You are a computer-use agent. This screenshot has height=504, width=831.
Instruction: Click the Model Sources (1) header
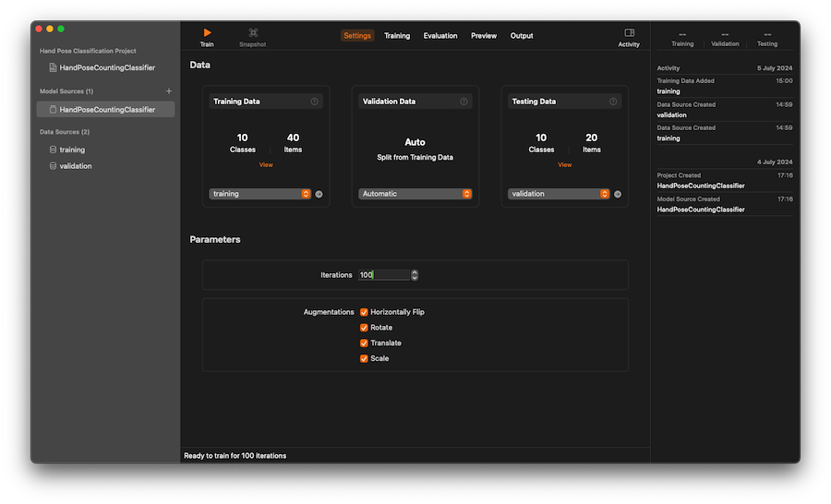66,91
